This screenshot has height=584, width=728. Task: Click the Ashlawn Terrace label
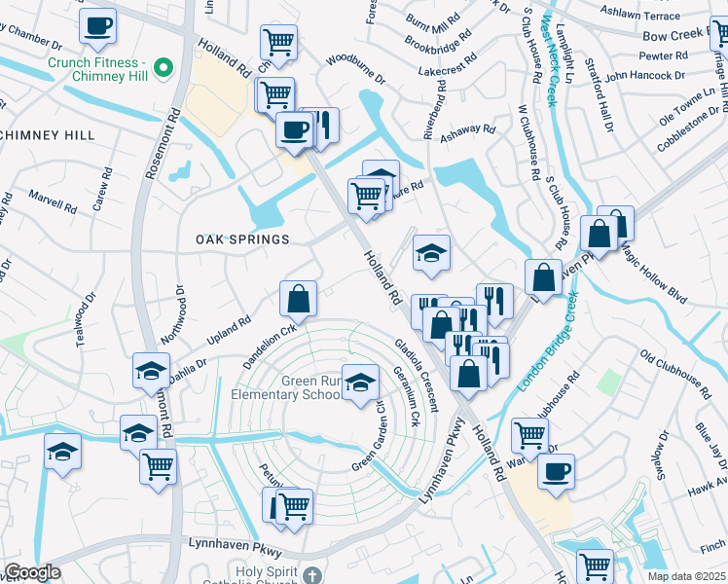point(640,13)
